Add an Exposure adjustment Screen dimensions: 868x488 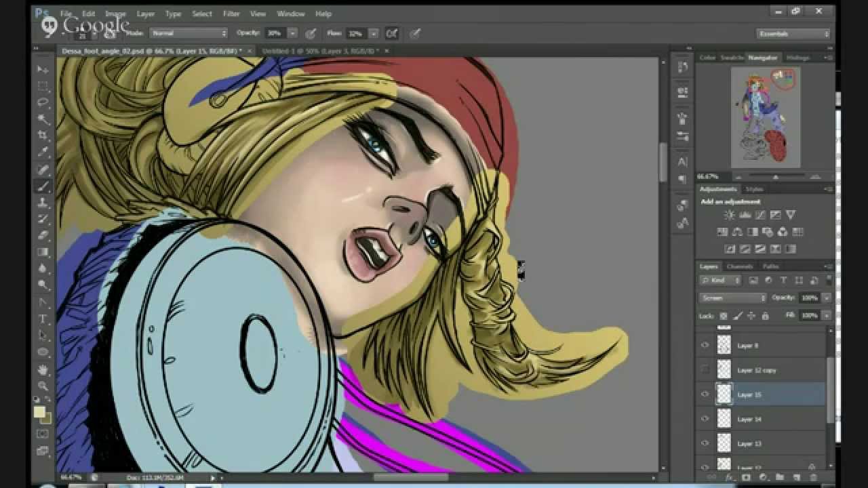tap(775, 215)
